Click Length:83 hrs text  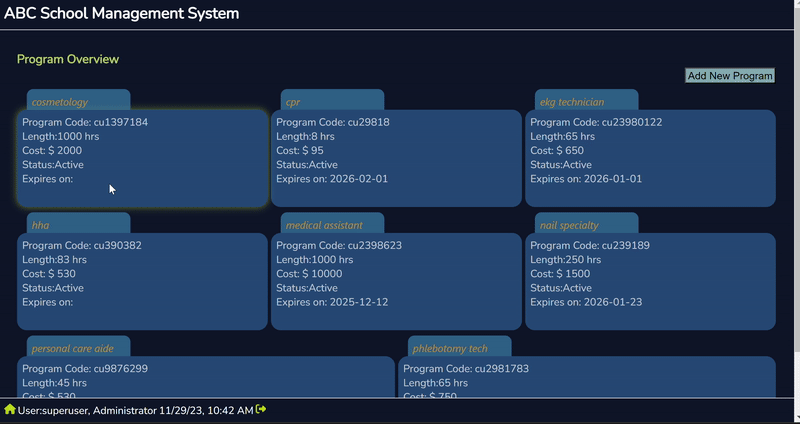55,260
